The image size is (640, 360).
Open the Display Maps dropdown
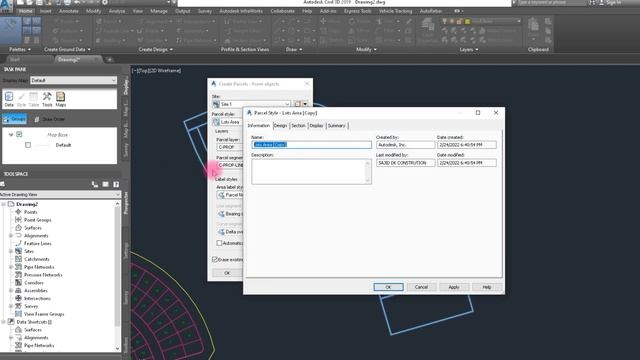point(73,80)
